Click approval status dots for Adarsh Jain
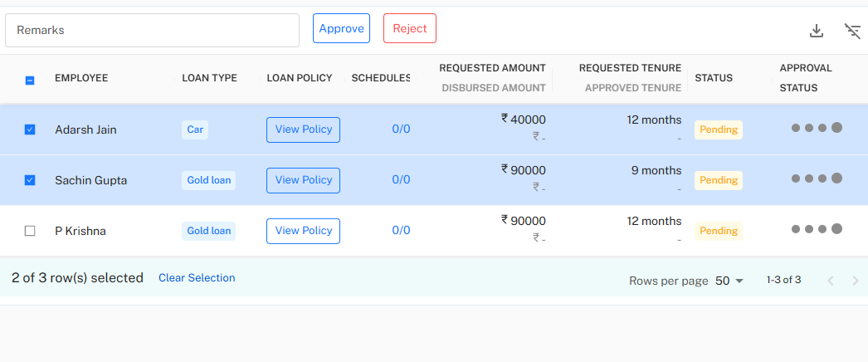Image resolution: width=868 pixels, height=362 pixels. [817, 128]
